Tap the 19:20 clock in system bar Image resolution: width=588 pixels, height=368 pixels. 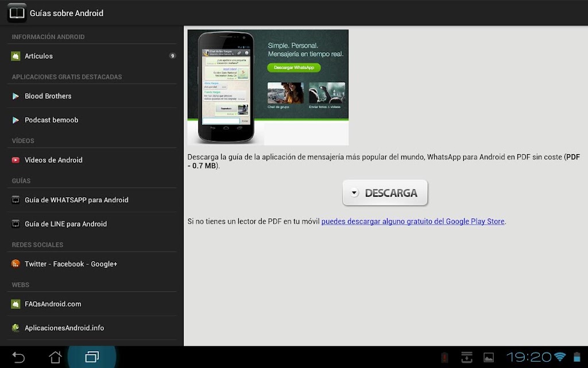coord(529,356)
